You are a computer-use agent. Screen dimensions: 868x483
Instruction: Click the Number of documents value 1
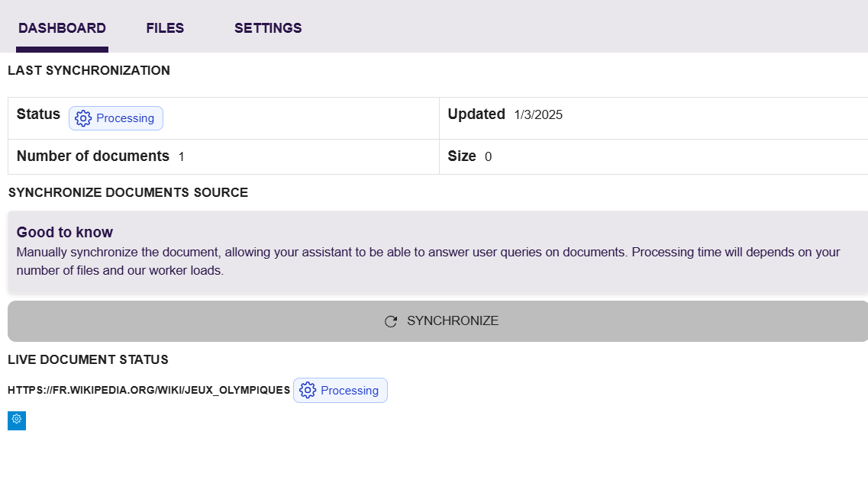pos(181,156)
